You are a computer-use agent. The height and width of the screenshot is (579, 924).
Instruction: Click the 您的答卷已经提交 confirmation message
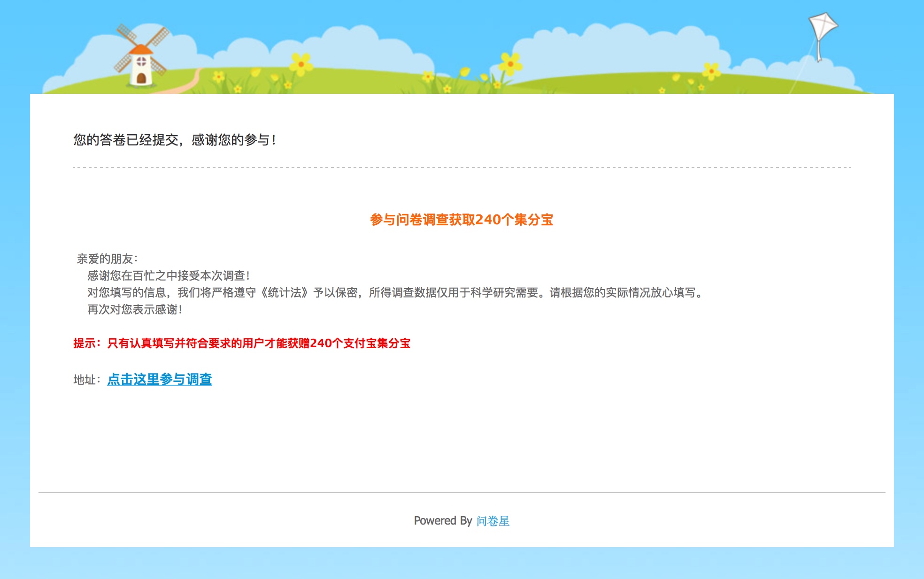[175, 140]
